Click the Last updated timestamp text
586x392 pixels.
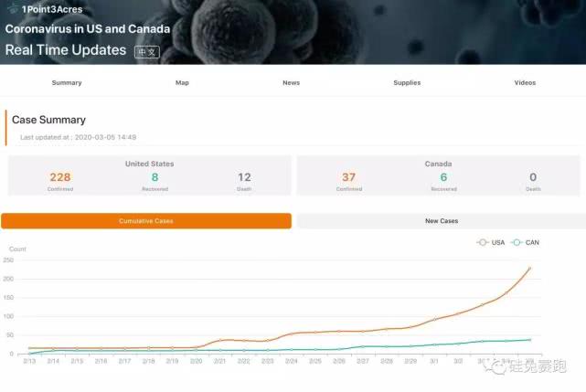pyautogui.click(x=78, y=137)
